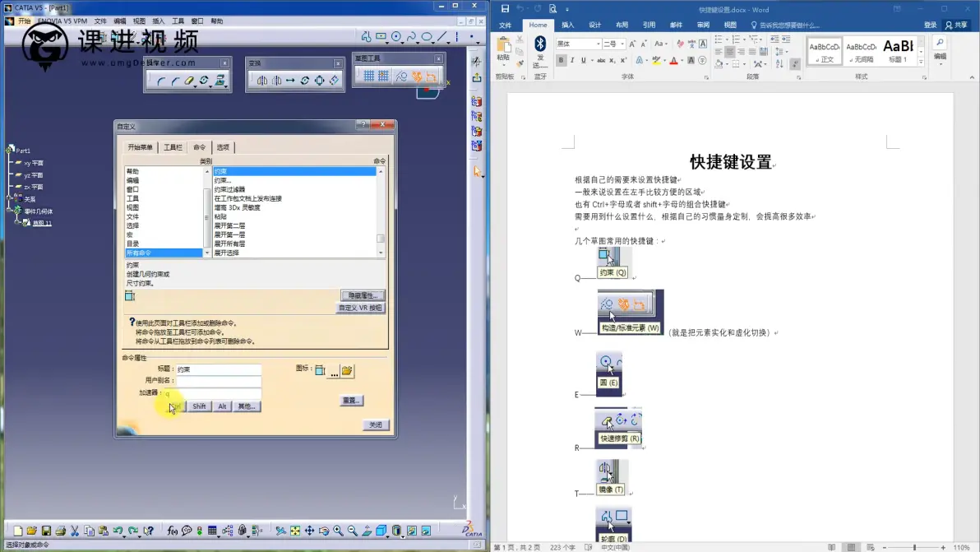Click the Copy icon in CATIA toolbar
980x552 pixels.
tap(90, 531)
